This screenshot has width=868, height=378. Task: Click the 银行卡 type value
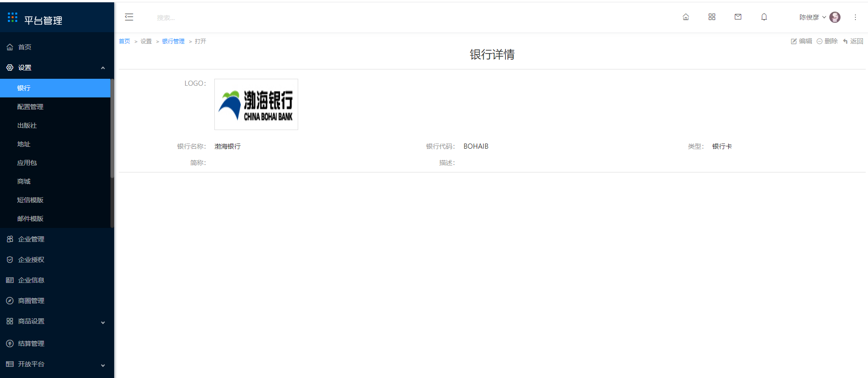pyautogui.click(x=722, y=146)
